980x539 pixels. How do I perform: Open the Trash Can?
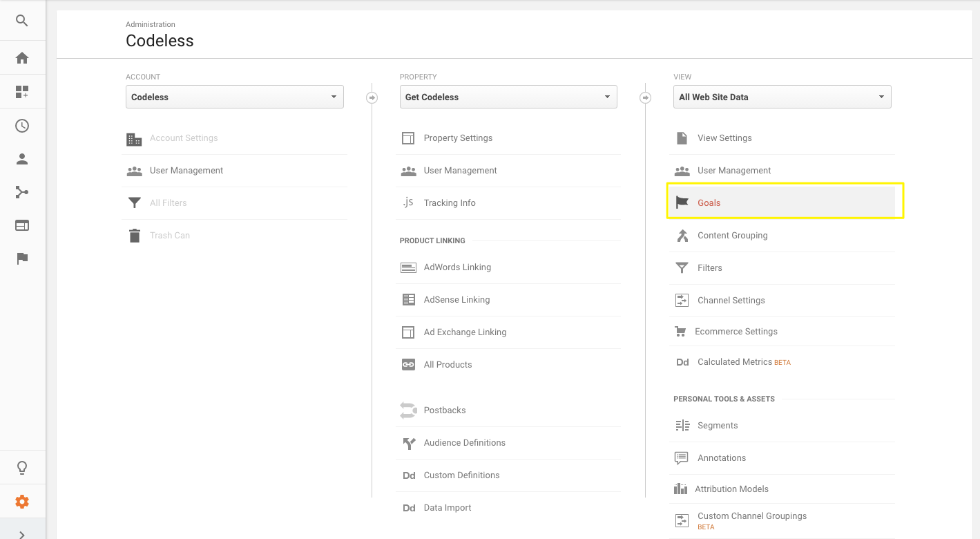pyautogui.click(x=170, y=236)
